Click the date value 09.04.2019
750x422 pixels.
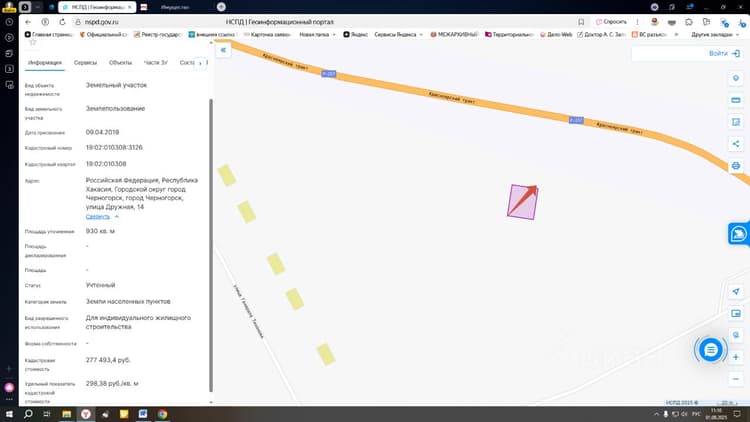(102, 132)
